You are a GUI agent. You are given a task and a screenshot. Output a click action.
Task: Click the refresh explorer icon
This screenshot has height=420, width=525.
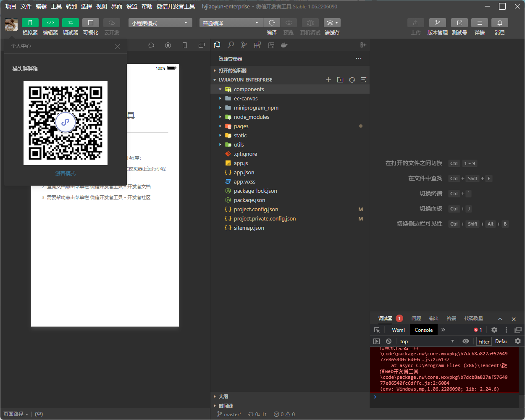pyautogui.click(x=352, y=80)
